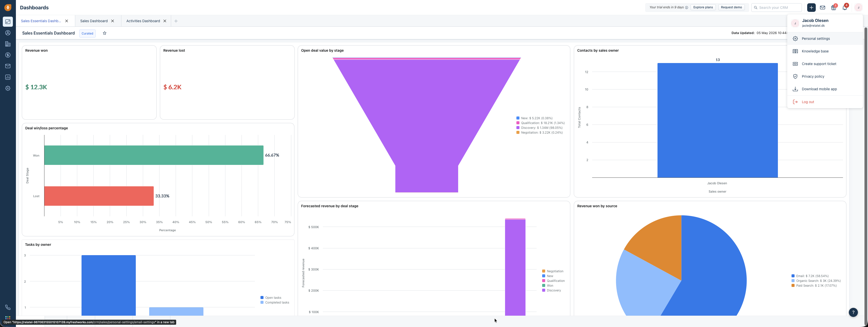
Task: Click the Negotiation $ 3.22K legend swatch
Action: coord(518,133)
